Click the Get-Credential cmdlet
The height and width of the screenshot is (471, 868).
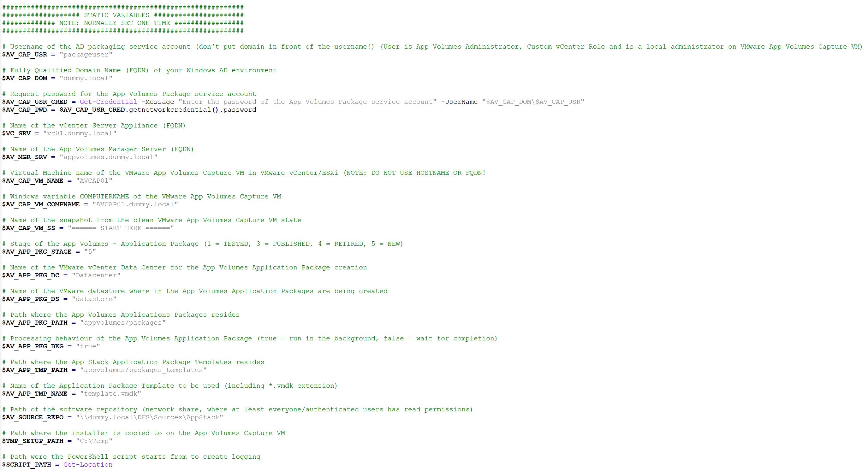pyautogui.click(x=108, y=102)
